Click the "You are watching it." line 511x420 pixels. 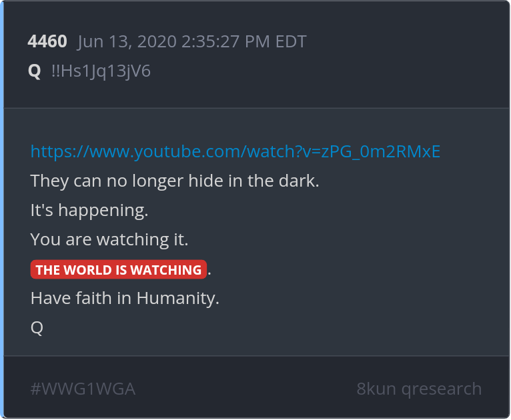click(x=109, y=239)
